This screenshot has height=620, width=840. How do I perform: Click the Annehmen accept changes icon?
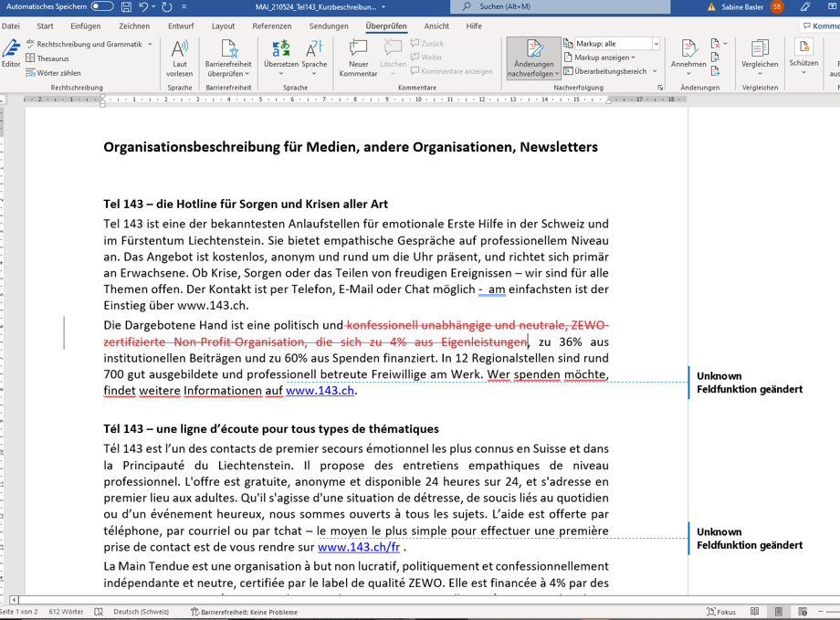(x=688, y=49)
